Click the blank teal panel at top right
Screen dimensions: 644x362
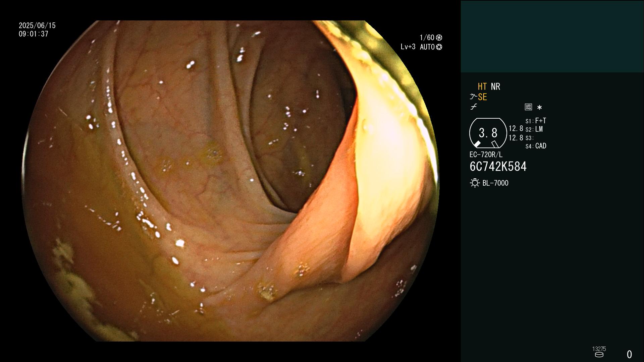[552, 36]
